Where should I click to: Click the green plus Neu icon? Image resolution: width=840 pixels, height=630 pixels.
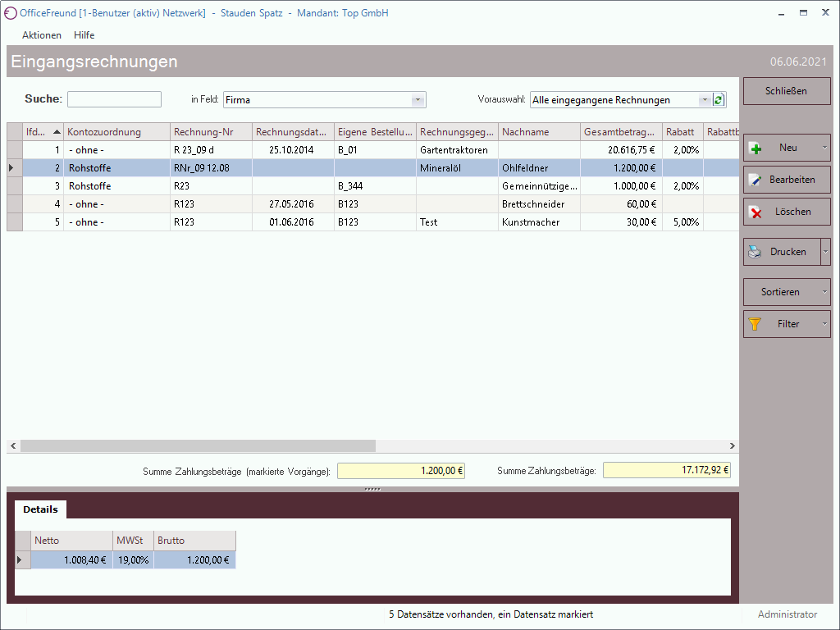(756, 148)
